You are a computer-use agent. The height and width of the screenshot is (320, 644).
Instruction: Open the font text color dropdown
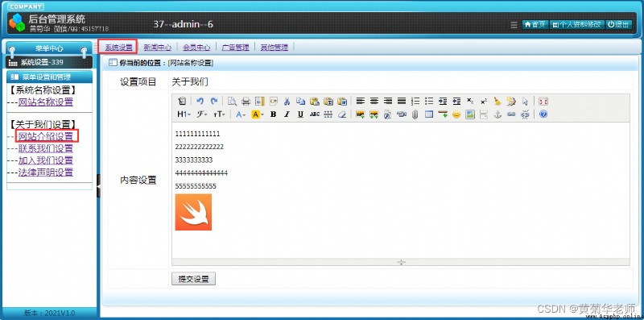click(241, 114)
